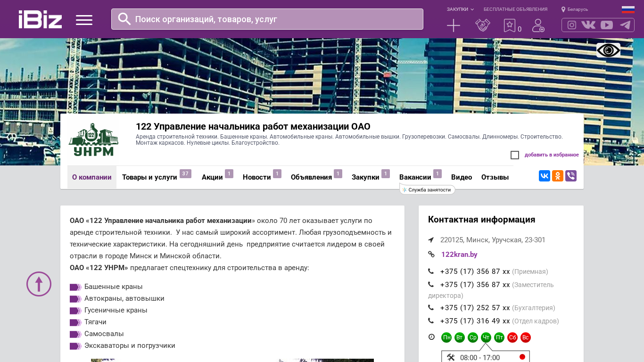This screenshot has width=644, height=362.
Task: Share via Viber purple button
Action: pyautogui.click(x=571, y=176)
